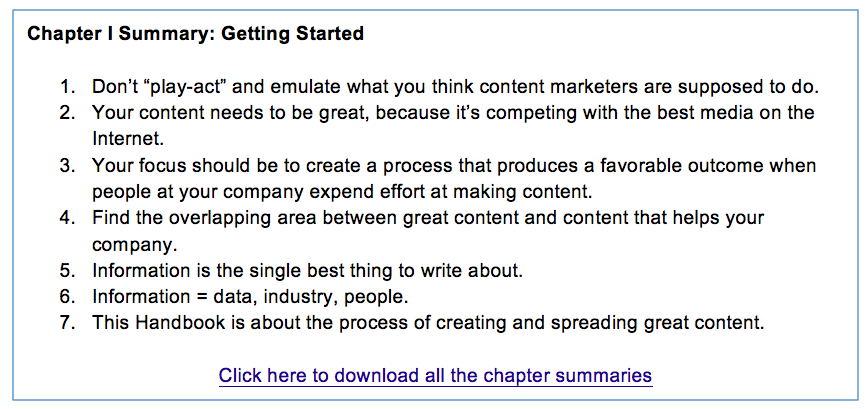Click the list number 4
This screenshot has width=868, height=409.
[x=68, y=216]
